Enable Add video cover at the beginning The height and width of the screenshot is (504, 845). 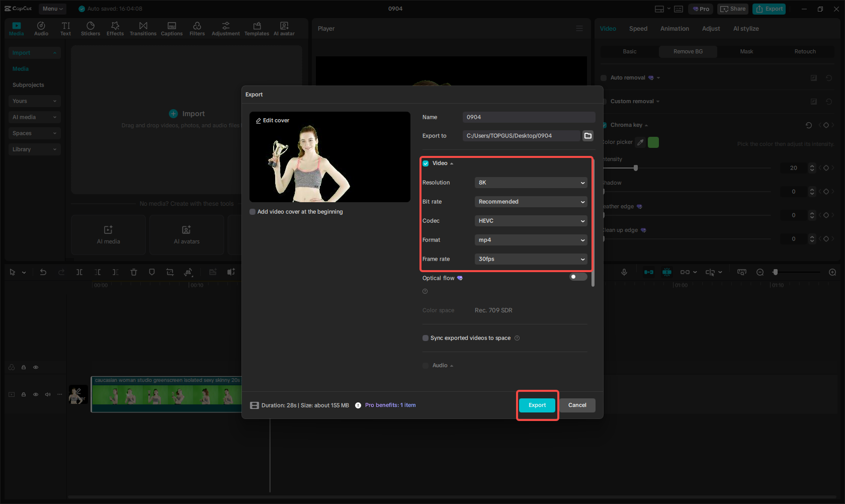[x=252, y=212]
